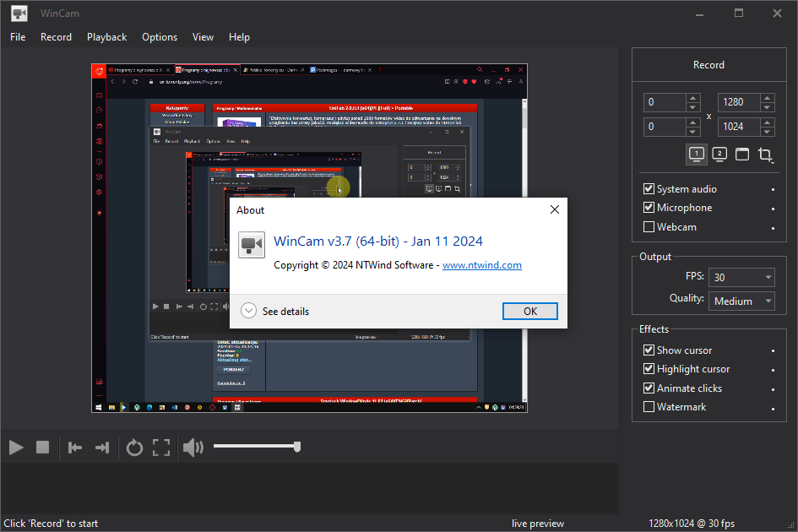798x532 pixels.
Task: Click the height field showing 1024
Action: pyautogui.click(x=740, y=127)
